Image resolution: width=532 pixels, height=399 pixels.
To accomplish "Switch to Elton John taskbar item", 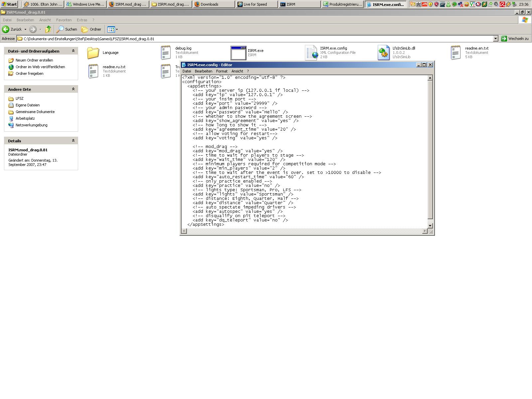I will click(43, 4).
